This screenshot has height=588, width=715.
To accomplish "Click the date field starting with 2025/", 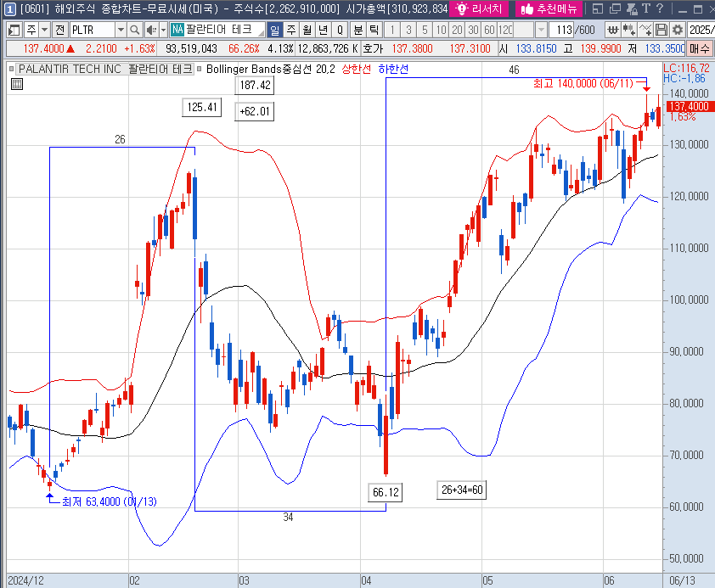I will (x=701, y=31).
